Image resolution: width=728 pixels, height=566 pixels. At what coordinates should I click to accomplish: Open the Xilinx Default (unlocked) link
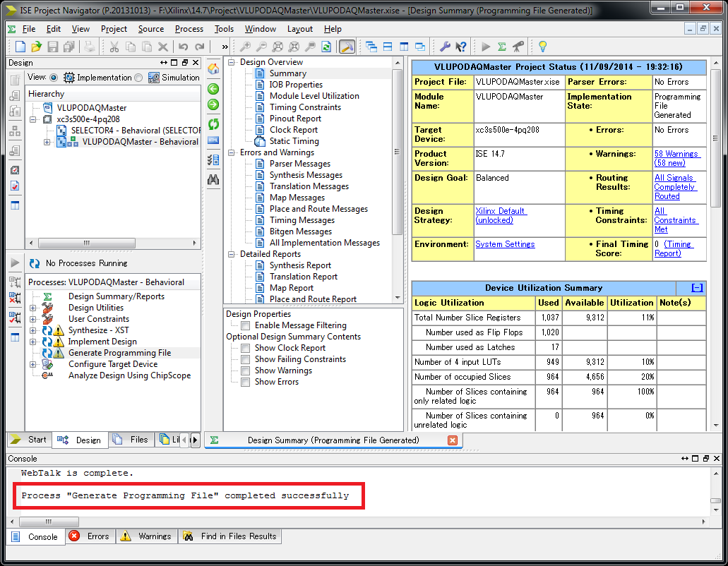501,215
